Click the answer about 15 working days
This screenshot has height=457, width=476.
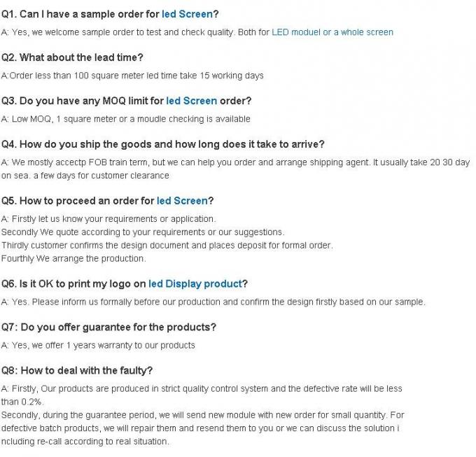point(132,76)
